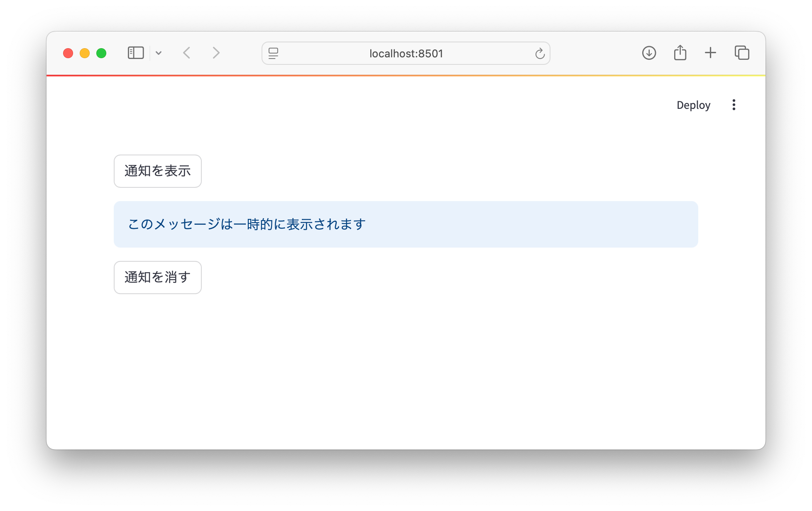Open the Streamlit three-dot menu
Image resolution: width=812 pixels, height=511 pixels.
click(734, 105)
